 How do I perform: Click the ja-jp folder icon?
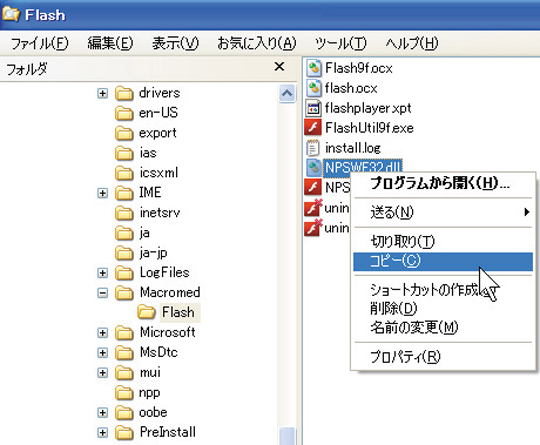[124, 253]
